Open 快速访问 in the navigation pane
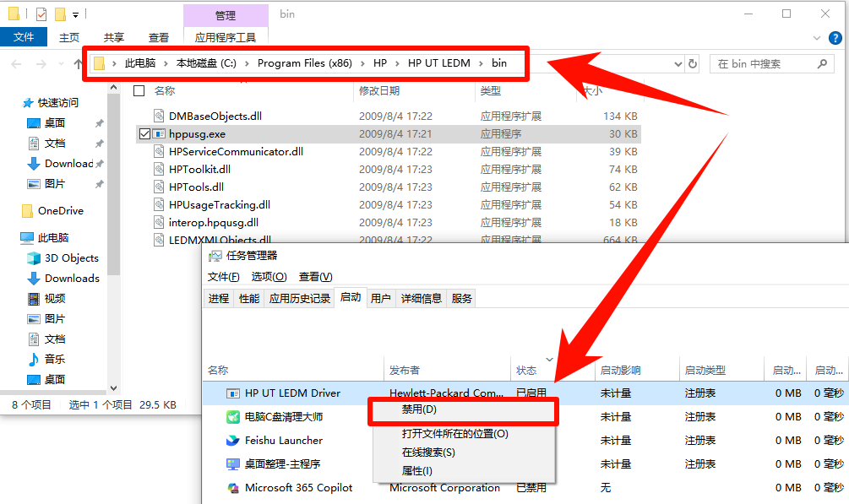Image resolution: width=849 pixels, height=504 pixels. tap(57, 103)
